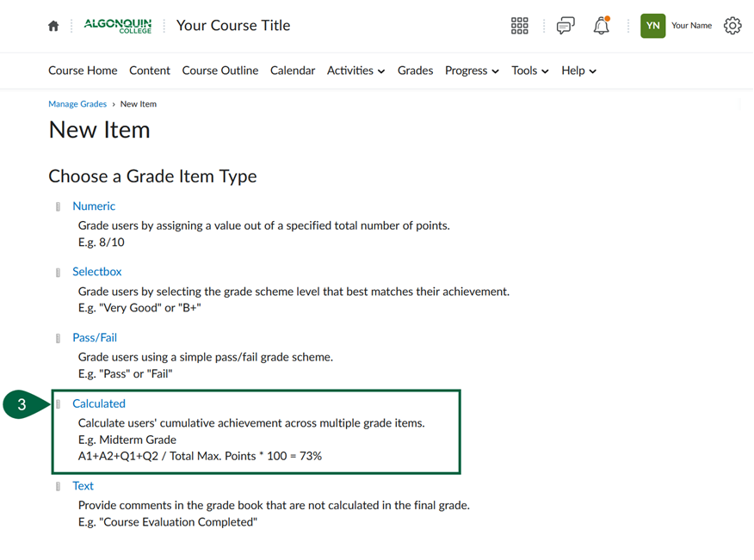Open the Help menu
Viewport: 754px width, 560px height.
click(x=578, y=71)
